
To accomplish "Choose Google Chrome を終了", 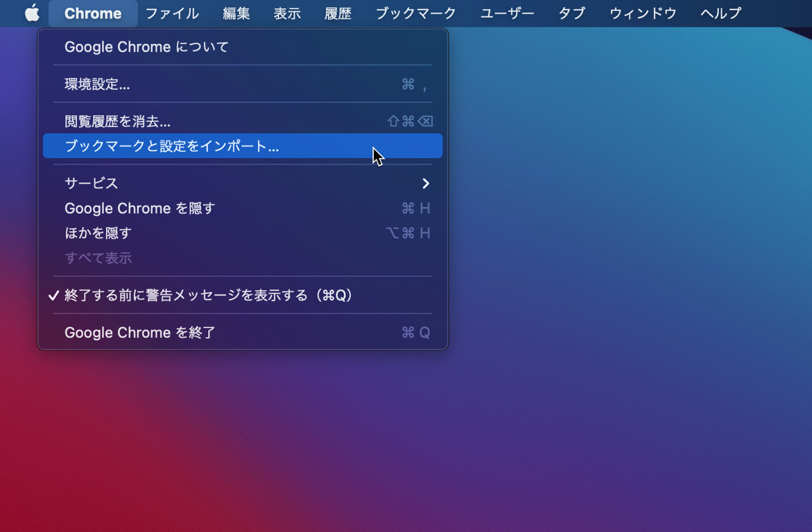I will click(x=242, y=333).
